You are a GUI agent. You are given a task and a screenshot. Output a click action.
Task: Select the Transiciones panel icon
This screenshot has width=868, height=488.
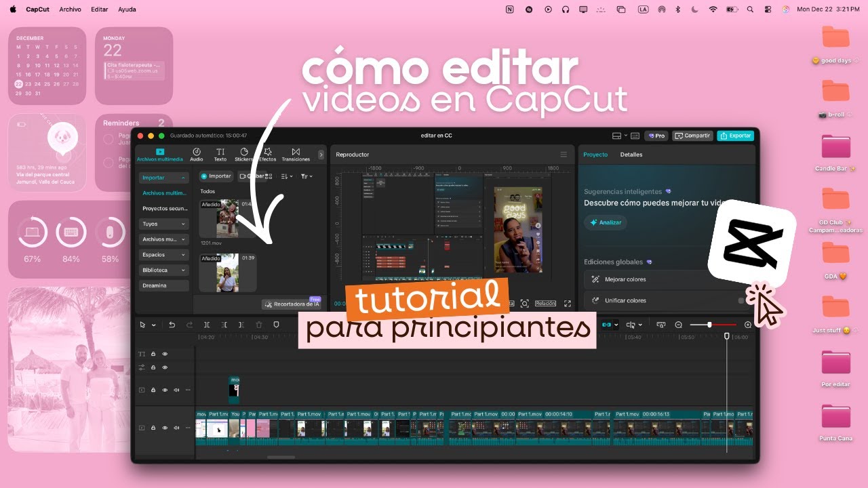(296, 155)
